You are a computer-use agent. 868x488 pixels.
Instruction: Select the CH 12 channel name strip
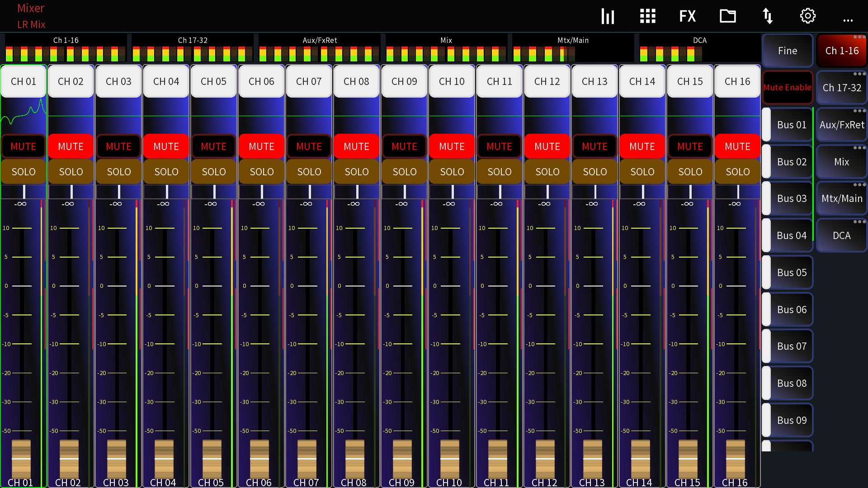coord(547,81)
